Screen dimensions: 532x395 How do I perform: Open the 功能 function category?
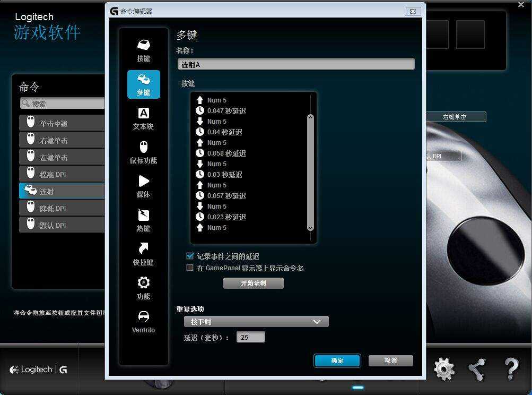pyautogui.click(x=144, y=288)
